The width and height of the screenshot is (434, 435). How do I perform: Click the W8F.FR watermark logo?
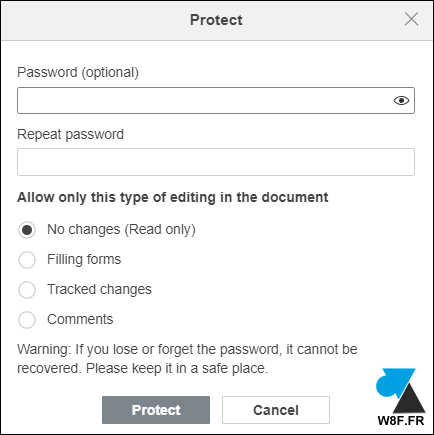pos(400,397)
